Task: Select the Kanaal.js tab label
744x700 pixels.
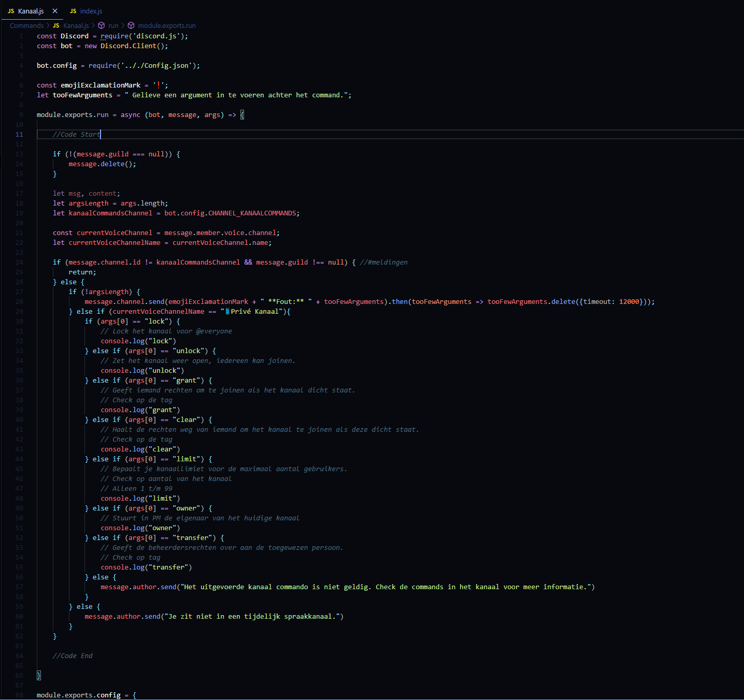Action: (31, 11)
